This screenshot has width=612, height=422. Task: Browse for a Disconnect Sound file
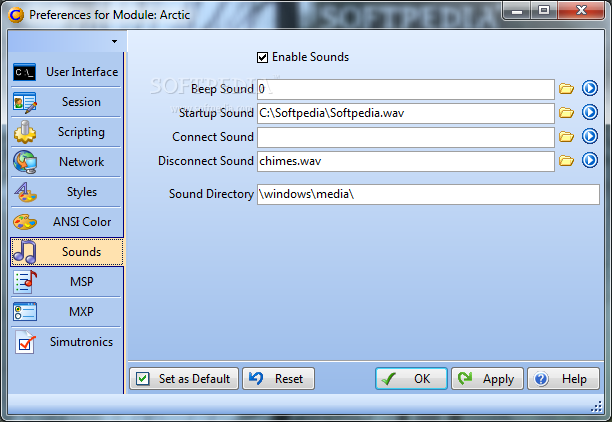pyautogui.click(x=566, y=160)
